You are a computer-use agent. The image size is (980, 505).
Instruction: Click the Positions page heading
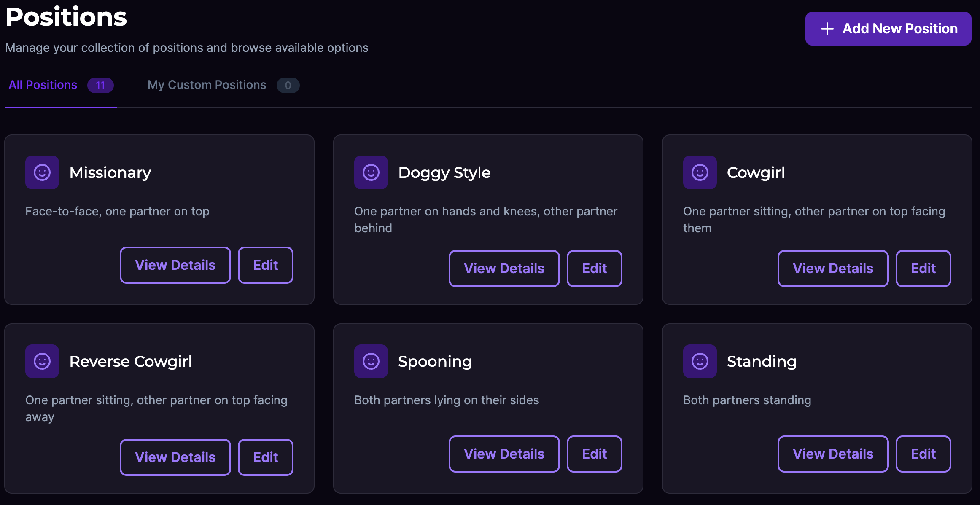[x=66, y=17]
